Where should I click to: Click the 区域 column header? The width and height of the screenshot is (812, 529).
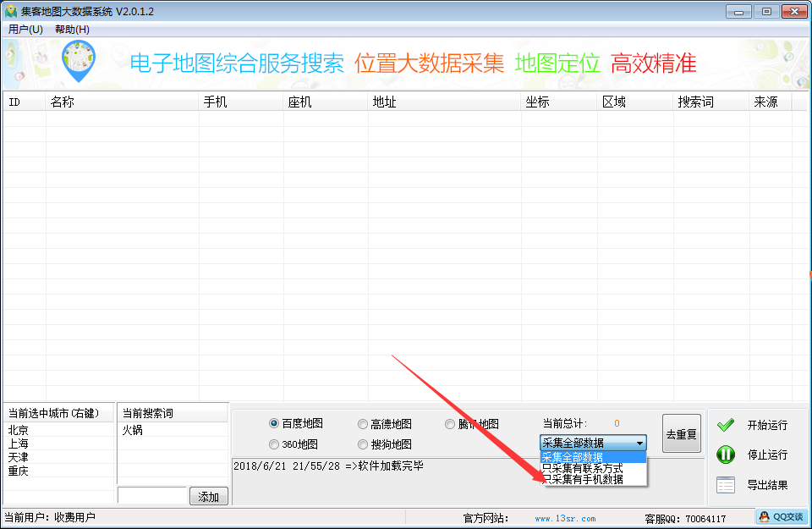635,102
